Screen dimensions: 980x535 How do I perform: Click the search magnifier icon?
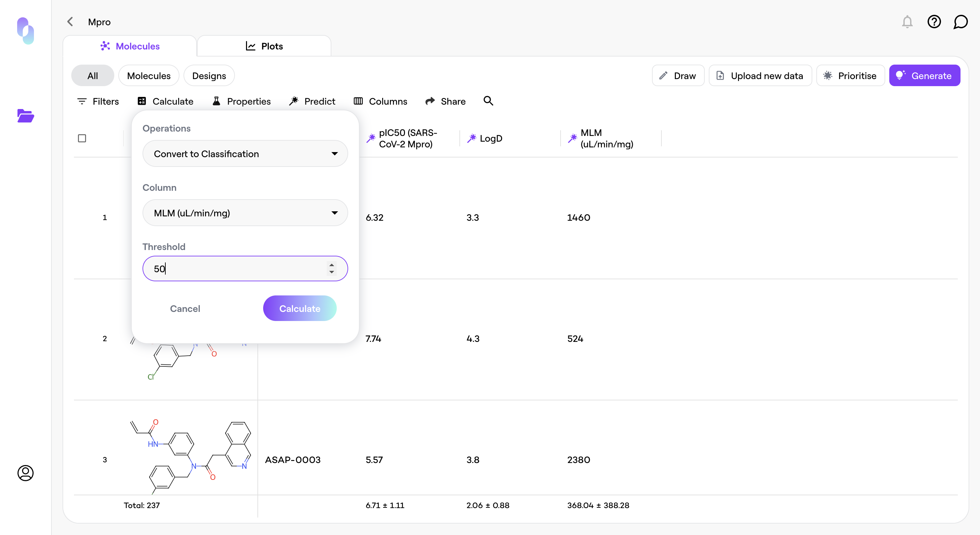click(x=488, y=101)
